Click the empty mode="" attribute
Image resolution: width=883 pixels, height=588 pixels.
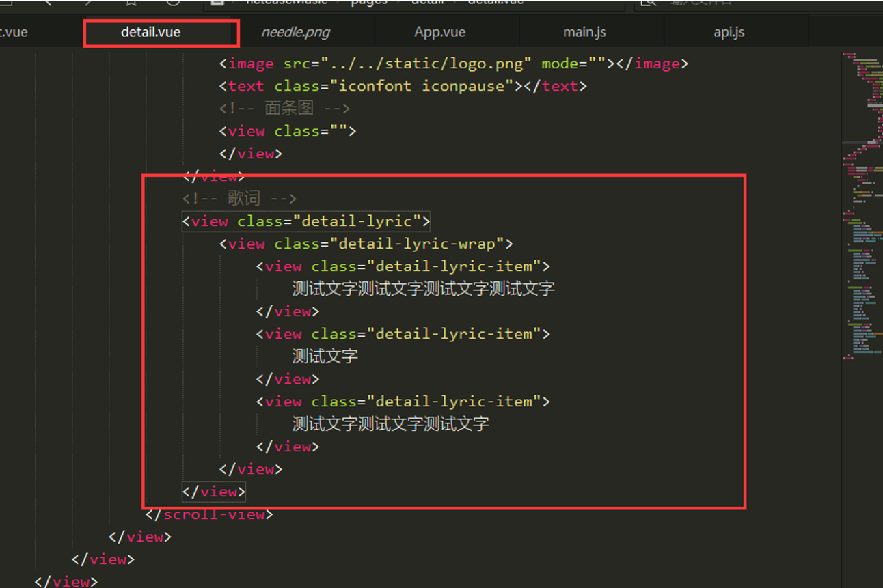[573, 64]
